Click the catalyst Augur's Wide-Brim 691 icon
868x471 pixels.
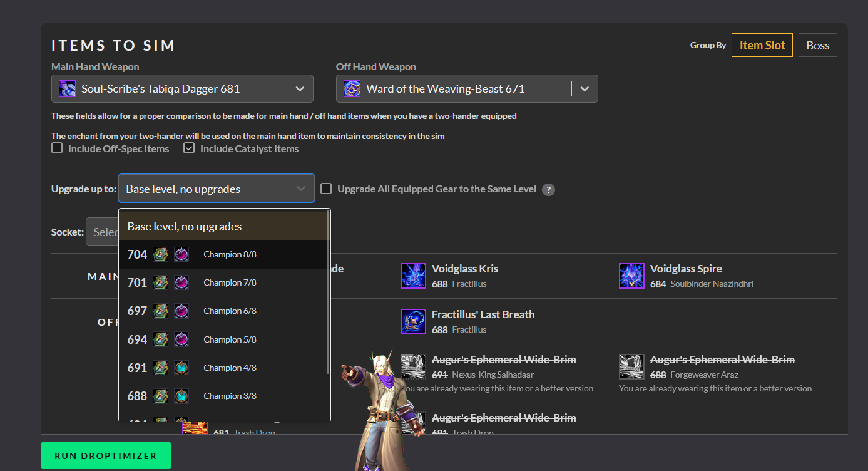[412, 366]
